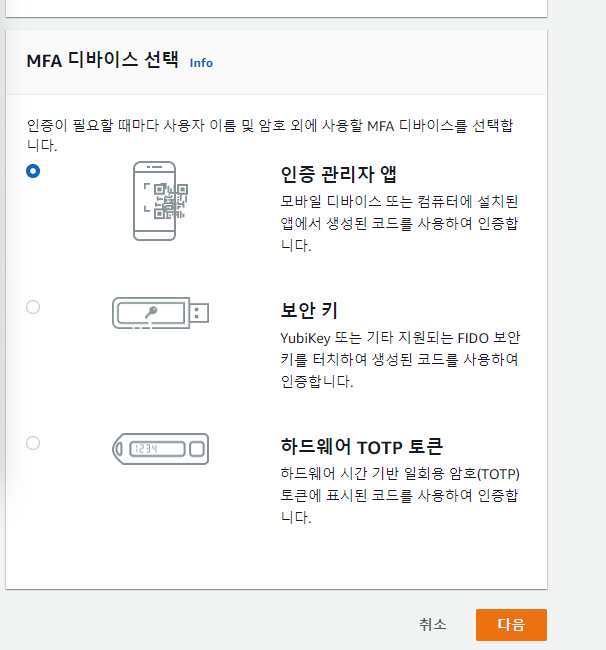Click the 인증이 필요할 때마다 instruction paragraph
The image size is (606, 650).
click(270, 135)
